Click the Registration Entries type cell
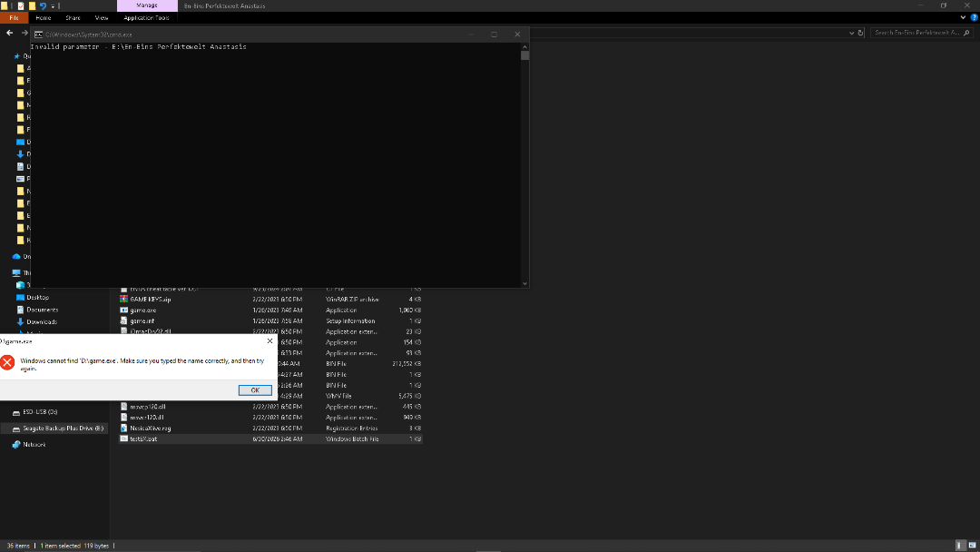980x552 pixels. [352, 429]
